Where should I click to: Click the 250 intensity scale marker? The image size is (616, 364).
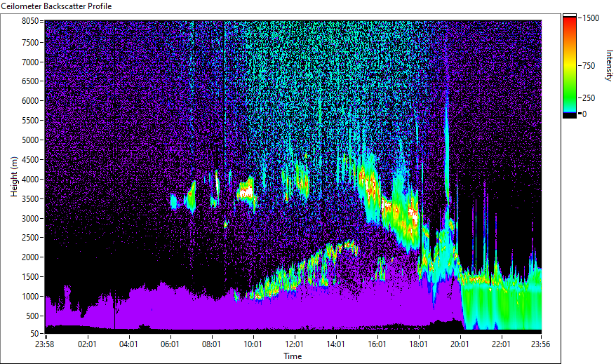click(x=589, y=98)
